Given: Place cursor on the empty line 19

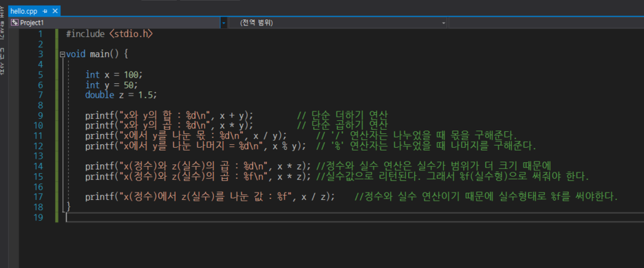Looking at the screenshot, I should [x=354, y=217].
